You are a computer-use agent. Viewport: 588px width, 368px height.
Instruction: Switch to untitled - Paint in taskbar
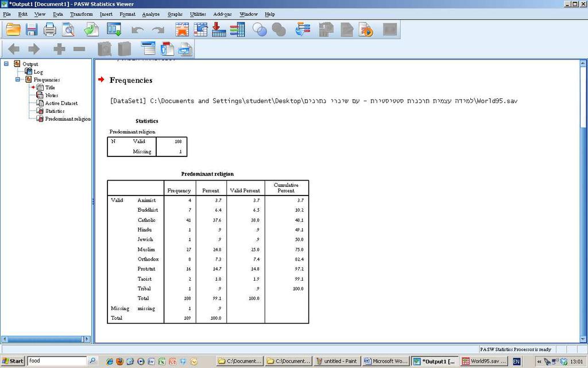click(336, 361)
